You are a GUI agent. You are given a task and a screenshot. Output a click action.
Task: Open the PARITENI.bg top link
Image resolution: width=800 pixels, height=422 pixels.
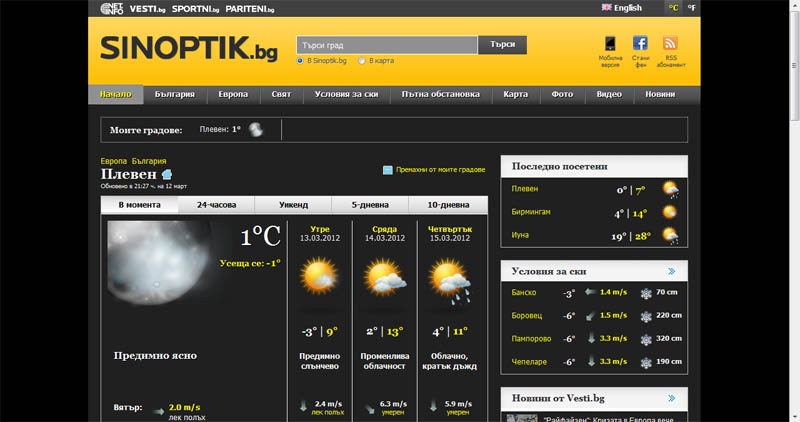coord(250,9)
